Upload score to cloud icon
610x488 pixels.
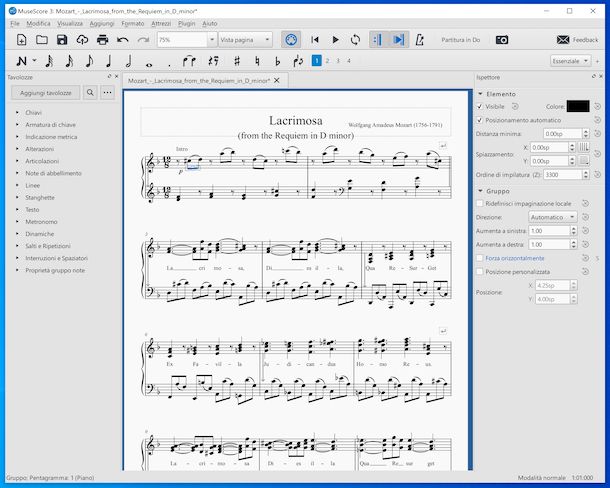(x=82, y=40)
